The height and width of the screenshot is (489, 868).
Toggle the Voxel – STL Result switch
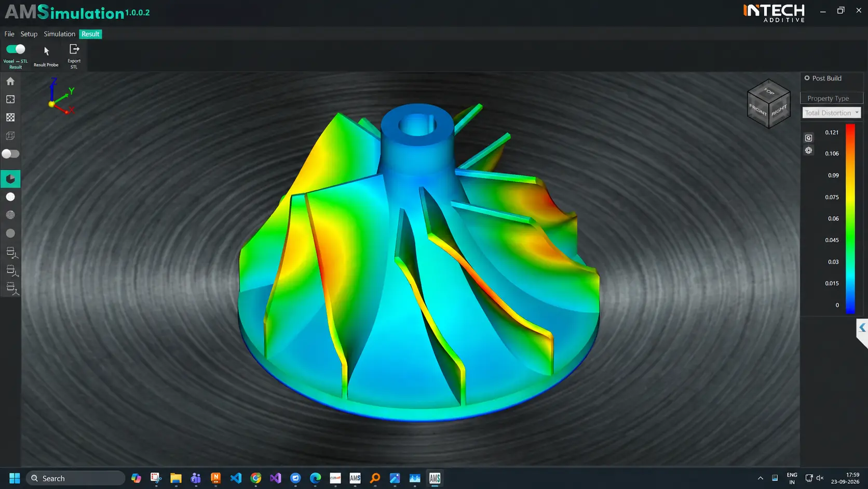point(16,49)
